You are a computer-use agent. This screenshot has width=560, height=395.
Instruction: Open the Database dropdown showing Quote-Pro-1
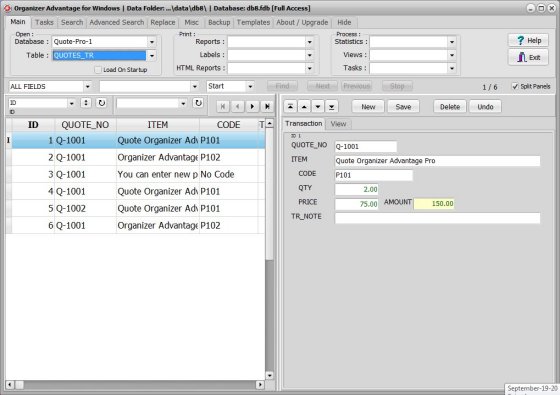pyautogui.click(x=152, y=42)
